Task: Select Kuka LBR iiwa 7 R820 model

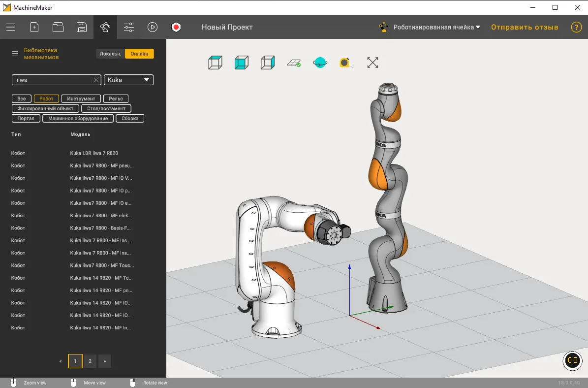Action: coord(94,153)
